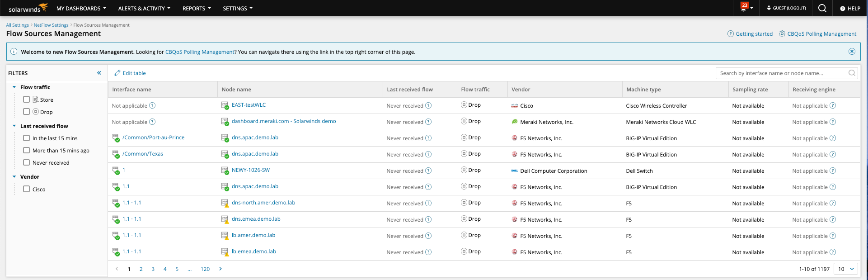Tick the Cisco vendor filter
Screen dimensions: 868x280
coord(27,189)
